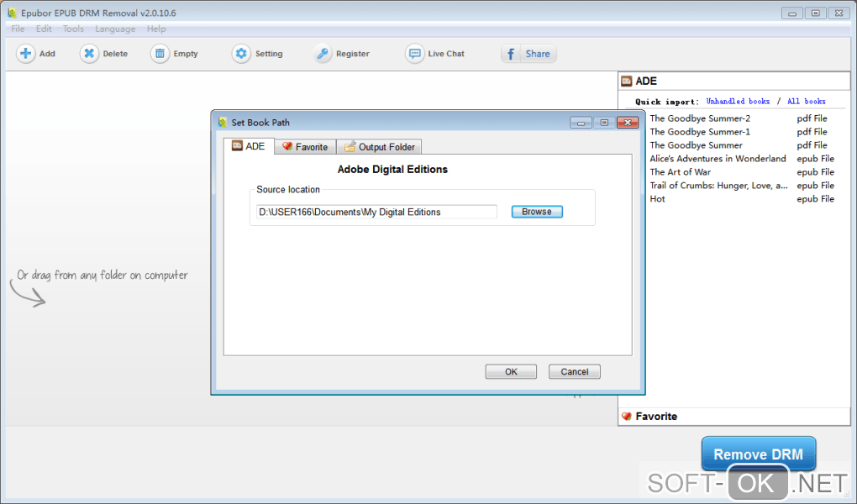
Task: Minimize the Epubor main window
Action: tap(792, 13)
